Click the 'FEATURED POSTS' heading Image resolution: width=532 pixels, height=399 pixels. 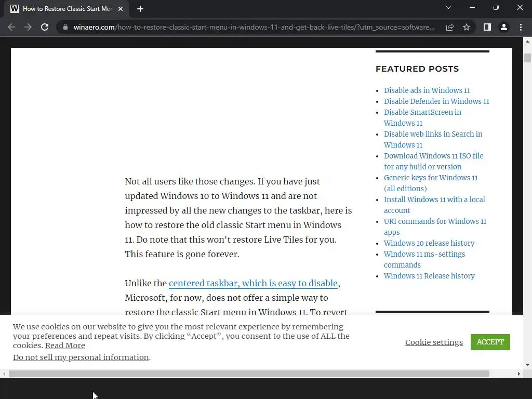pyautogui.click(x=417, y=69)
